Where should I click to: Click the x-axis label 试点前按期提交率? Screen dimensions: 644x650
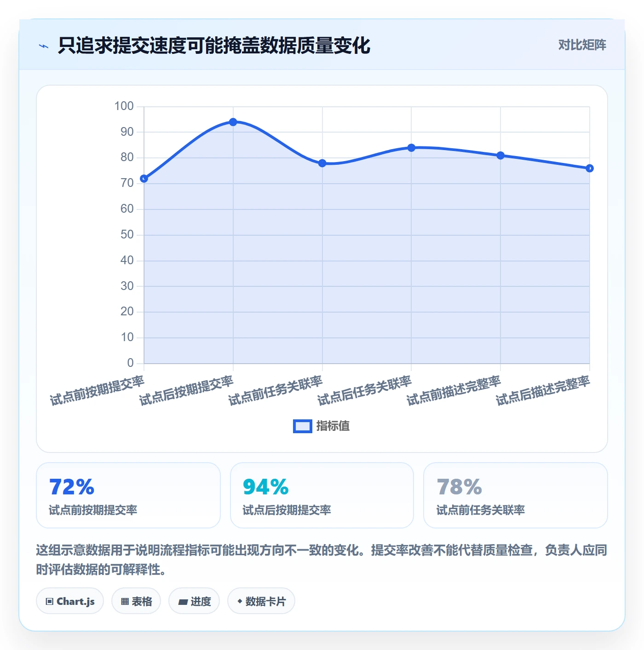[97, 390]
